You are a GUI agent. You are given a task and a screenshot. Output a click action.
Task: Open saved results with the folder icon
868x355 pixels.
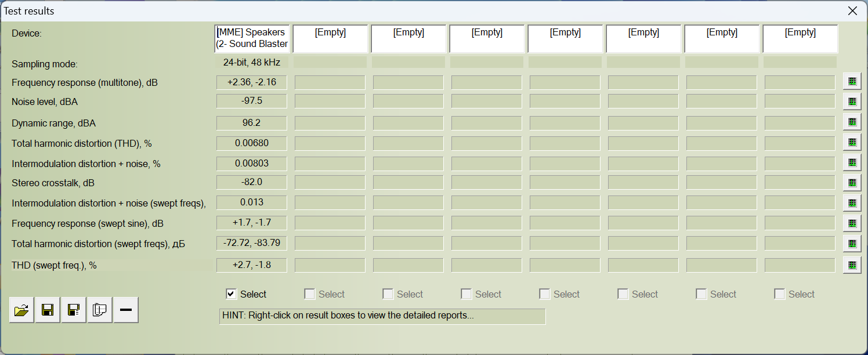point(21,310)
